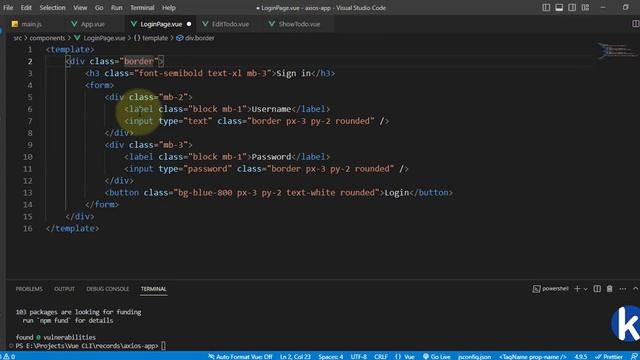Click the "bg-blue-800" class text on line 13
640x360 pixels.
click(x=205, y=193)
